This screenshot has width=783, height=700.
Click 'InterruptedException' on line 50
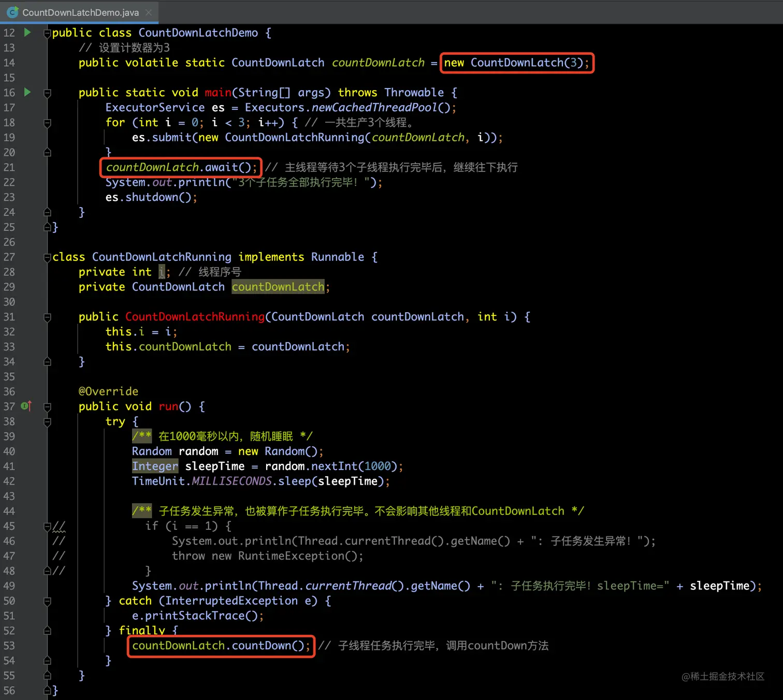point(231,601)
